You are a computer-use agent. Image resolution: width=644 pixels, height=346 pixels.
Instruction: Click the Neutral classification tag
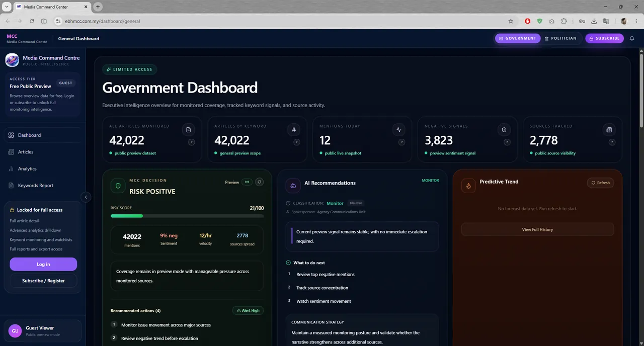[356, 203]
